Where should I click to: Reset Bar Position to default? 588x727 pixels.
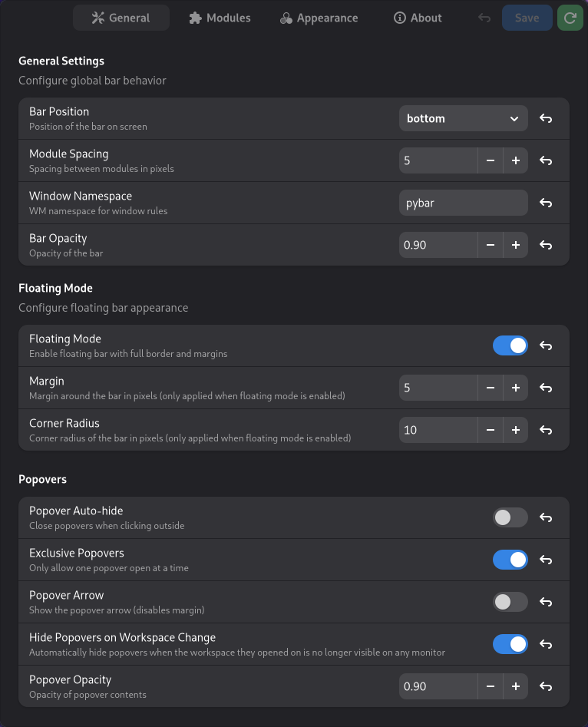pyautogui.click(x=546, y=118)
